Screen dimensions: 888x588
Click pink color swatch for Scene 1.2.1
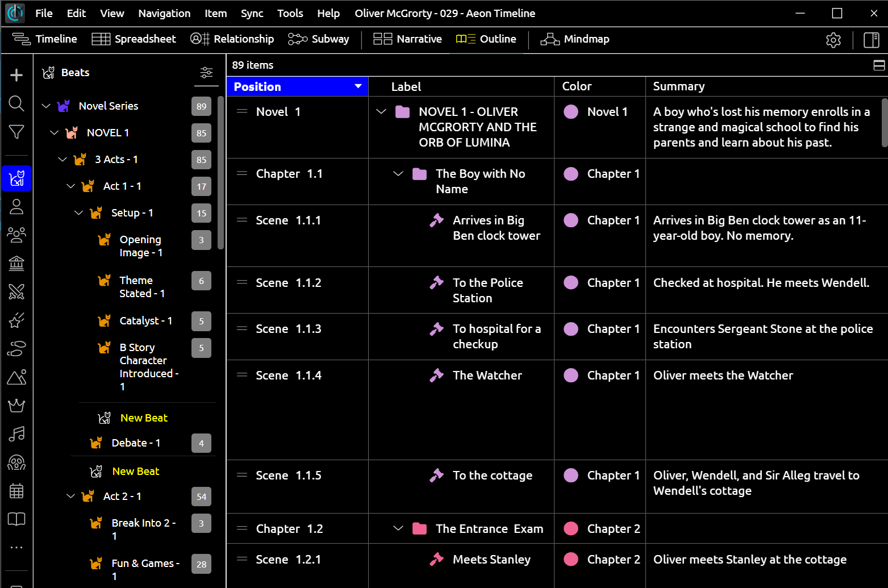coord(571,560)
